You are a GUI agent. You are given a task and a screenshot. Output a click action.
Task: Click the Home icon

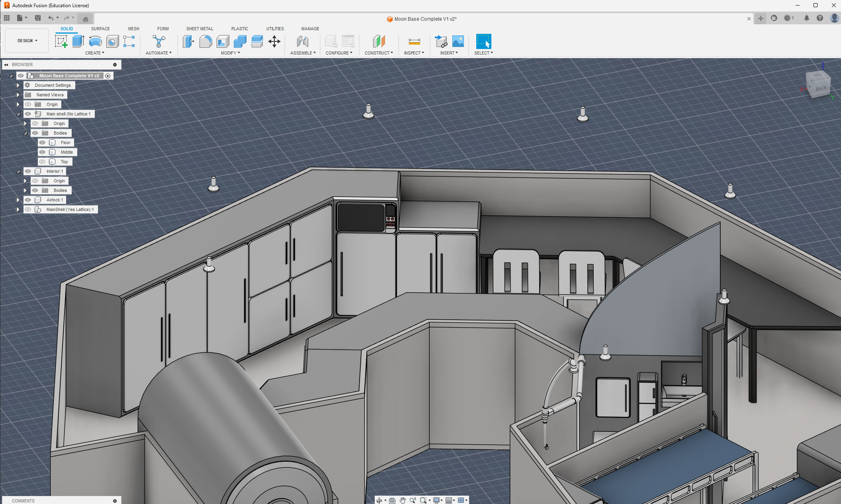(86, 19)
